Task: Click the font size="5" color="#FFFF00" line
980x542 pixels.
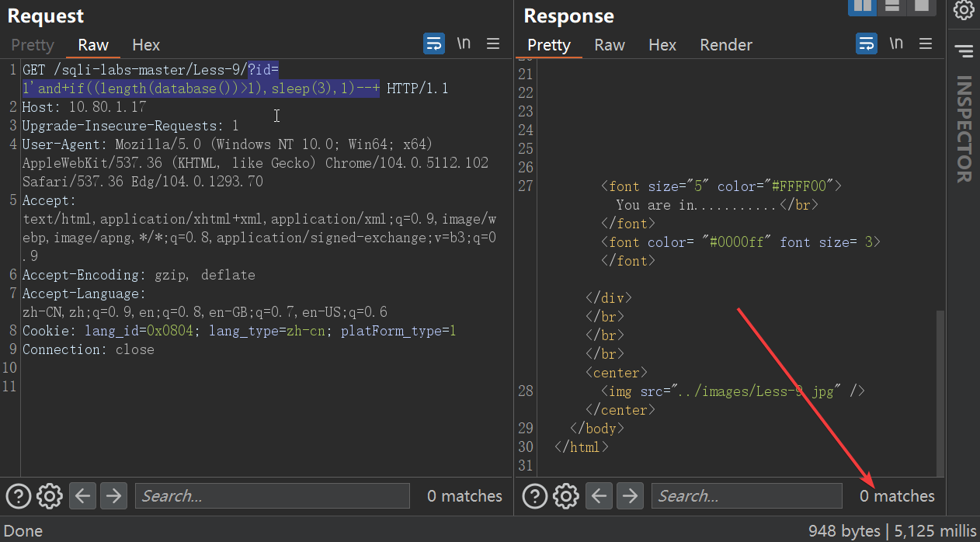Action: click(721, 186)
